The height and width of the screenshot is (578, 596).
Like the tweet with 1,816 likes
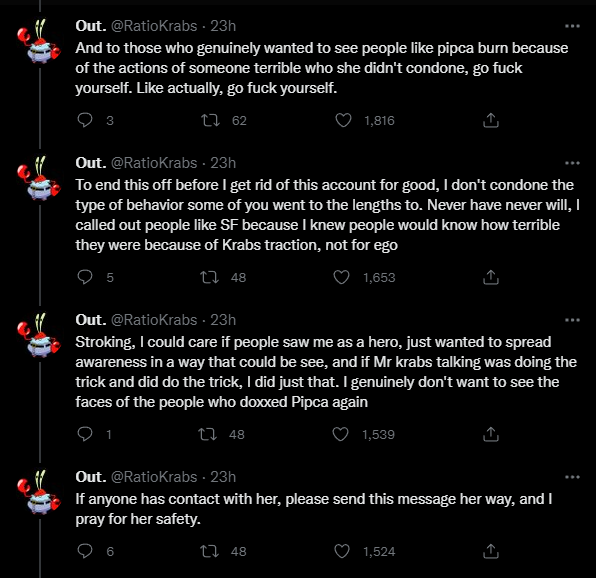point(343,120)
